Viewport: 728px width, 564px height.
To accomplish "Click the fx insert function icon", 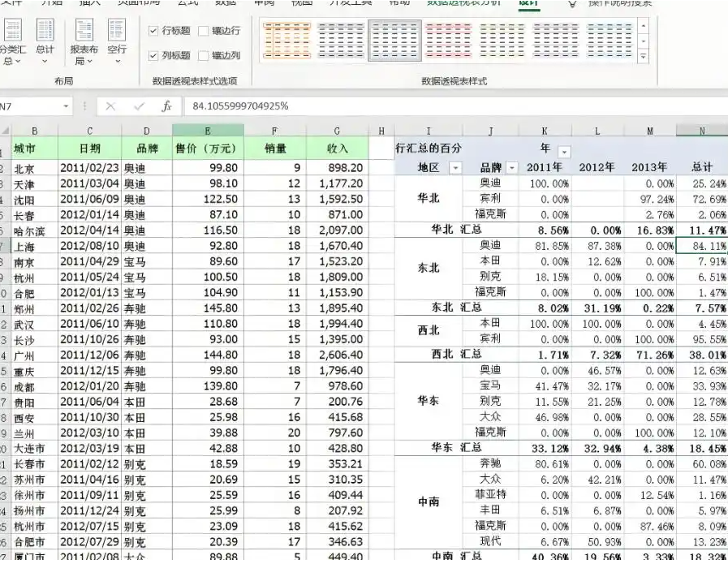I will 166,106.
